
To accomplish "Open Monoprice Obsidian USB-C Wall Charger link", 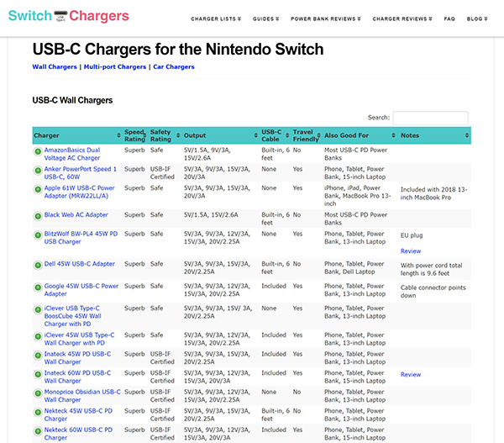I will click(x=82, y=396).
